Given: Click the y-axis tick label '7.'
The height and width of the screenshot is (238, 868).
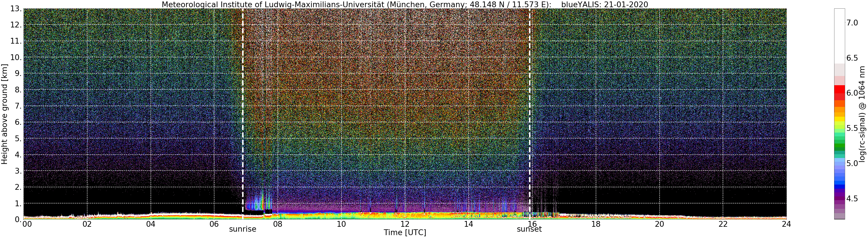Looking at the screenshot, I should [18, 106].
